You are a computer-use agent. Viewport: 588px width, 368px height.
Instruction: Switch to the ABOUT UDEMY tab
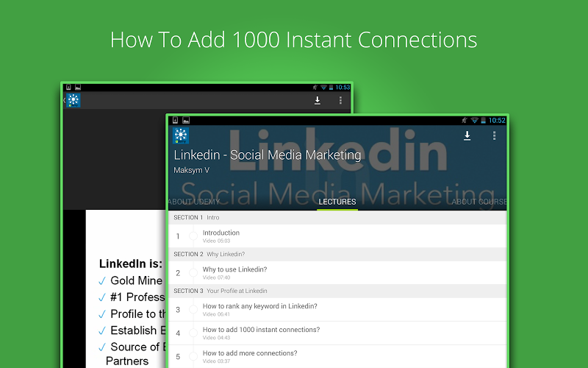[194, 202]
